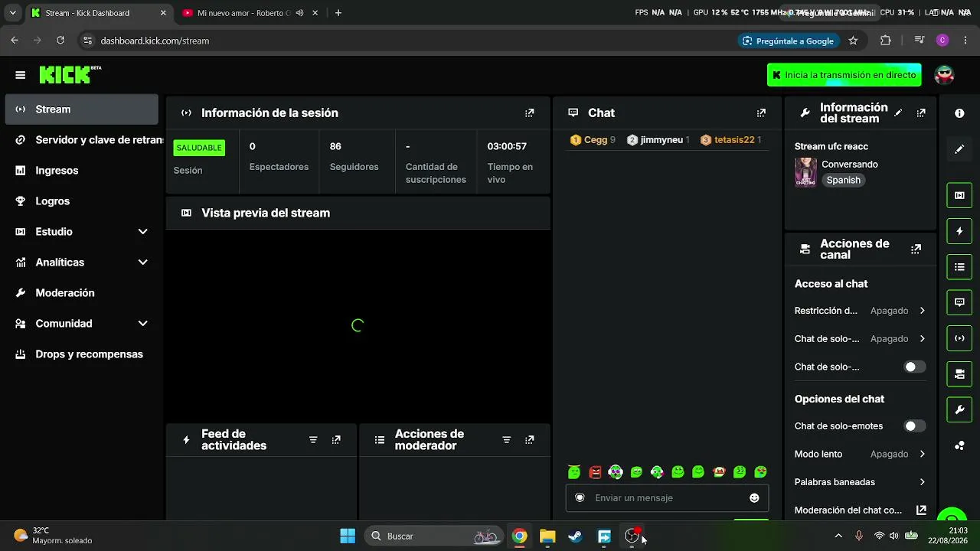Toggle the third Chat de solo-... switch
The height and width of the screenshot is (551, 980).
click(914, 367)
